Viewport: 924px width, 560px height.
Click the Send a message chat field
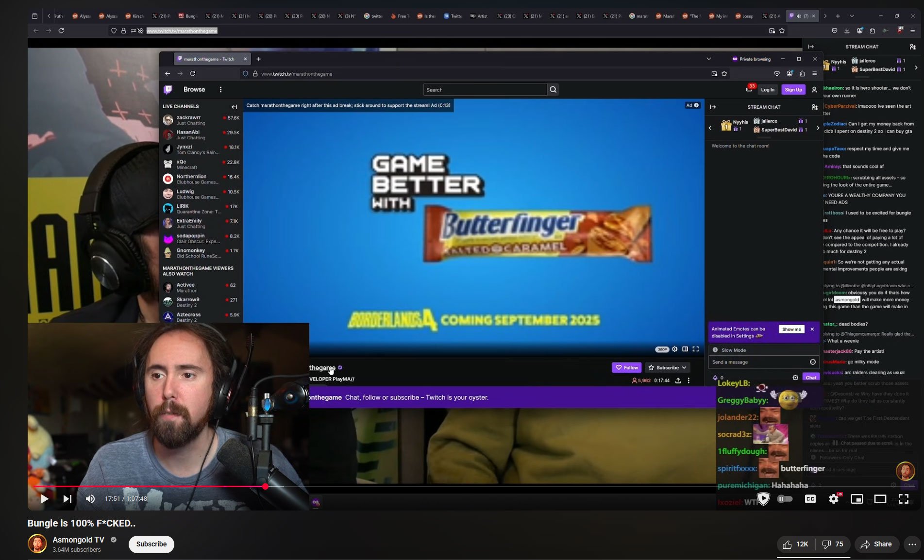coord(763,362)
